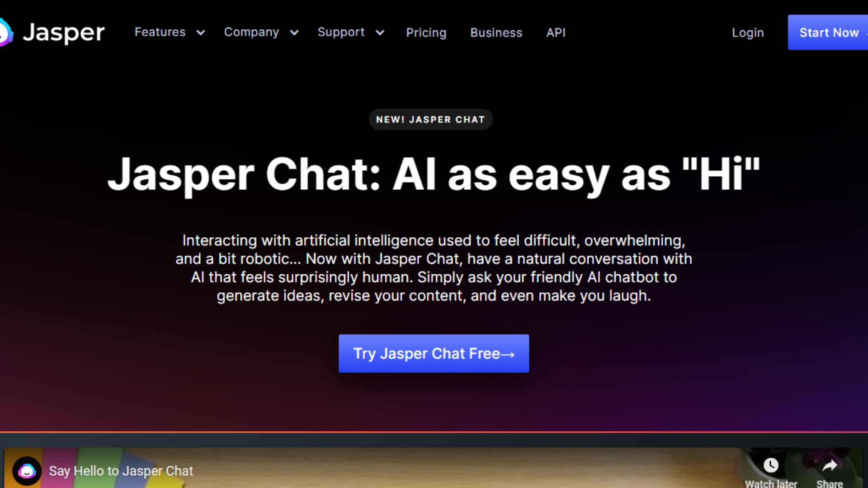Image resolution: width=868 pixels, height=488 pixels.
Task: Expand the Support navigation dropdown
Action: click(350, 32)
